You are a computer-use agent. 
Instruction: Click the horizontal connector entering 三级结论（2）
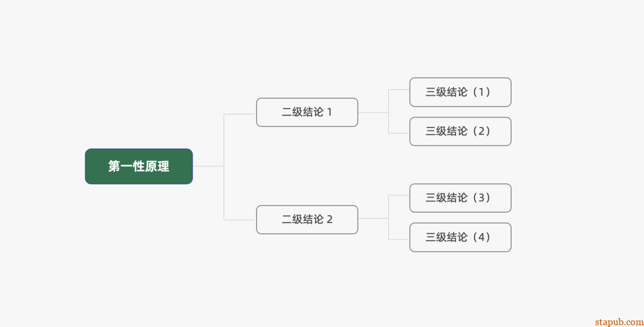pos(399,133)
